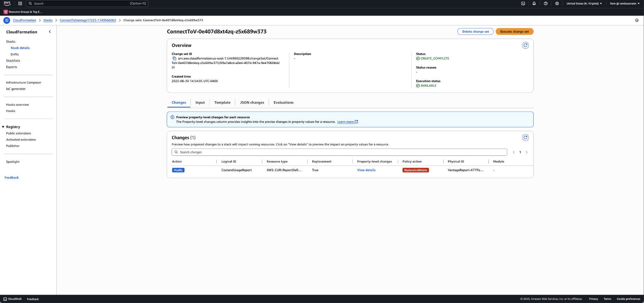This screenshot has width=644, height=303.
Task: Go to next page of changes
Action: [x=527, y=152]
